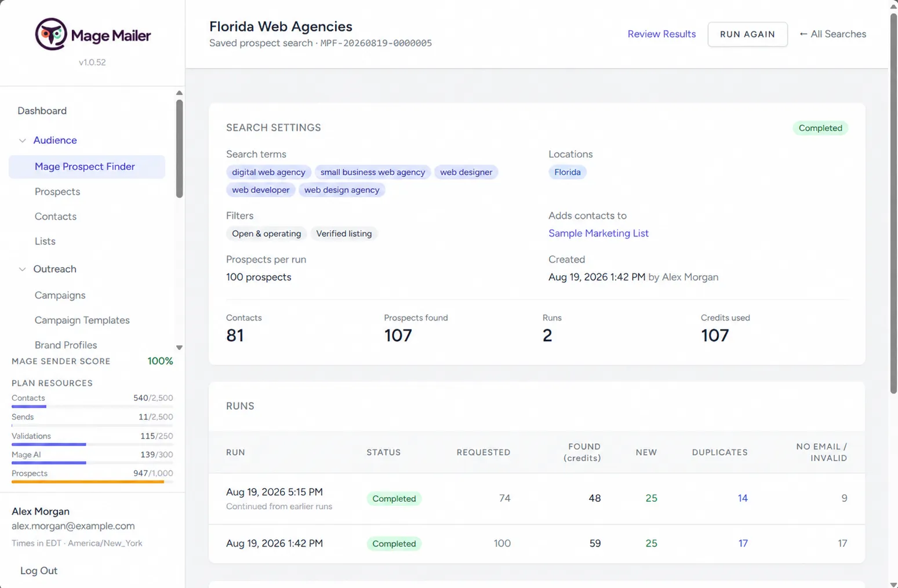Screen dimensions: 898x588
Task: Click the Completed badge in Search Settings
Action: tap(820, 128)
